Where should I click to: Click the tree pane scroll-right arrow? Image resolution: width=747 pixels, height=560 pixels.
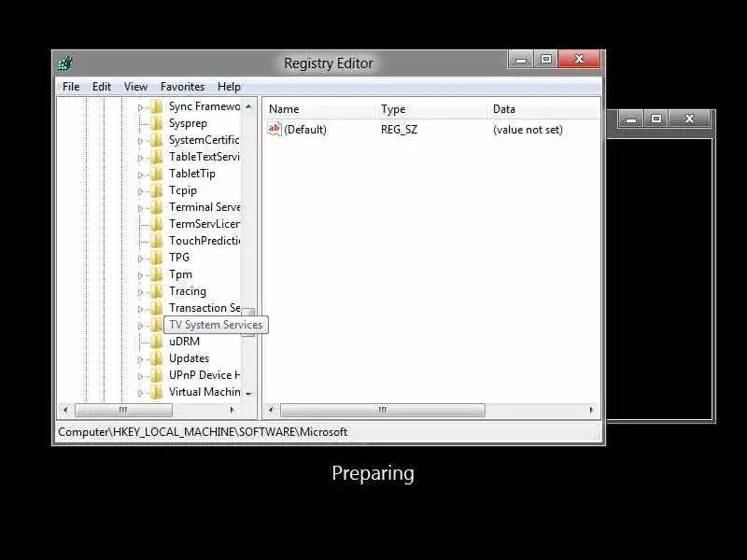[232, 410]
